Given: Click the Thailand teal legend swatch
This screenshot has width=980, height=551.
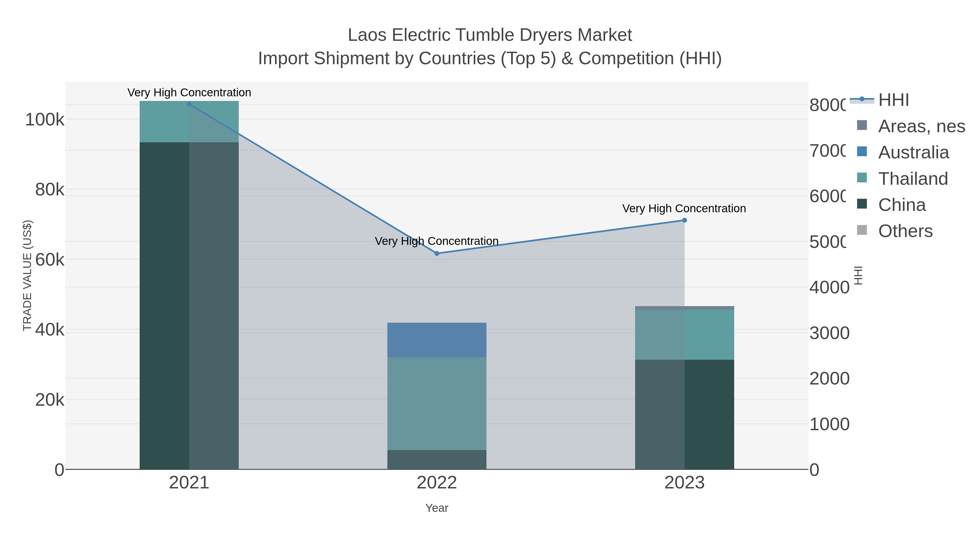Looking at the screenshot, I should (862, 178).
